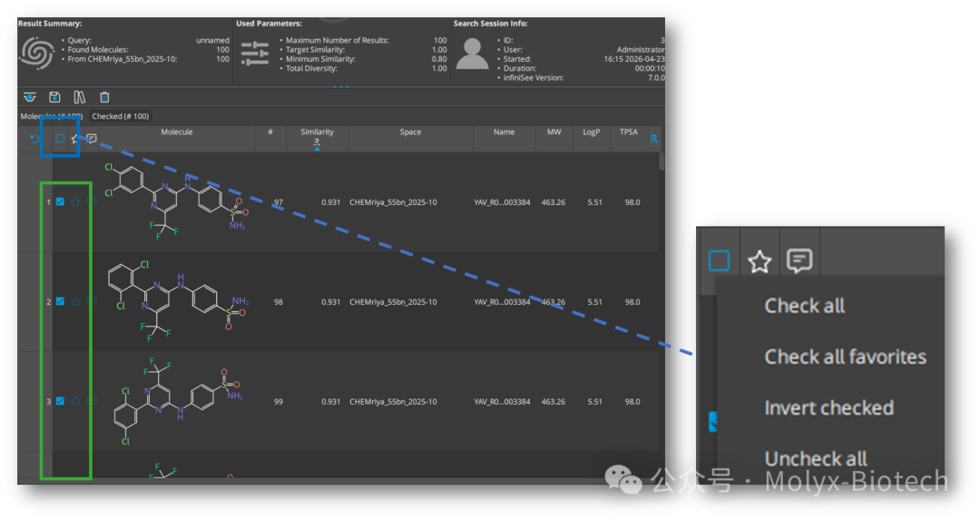Sort by the TPSA column header
The height and width of the screenshot is (520, 980).
(x=628, y=132)
